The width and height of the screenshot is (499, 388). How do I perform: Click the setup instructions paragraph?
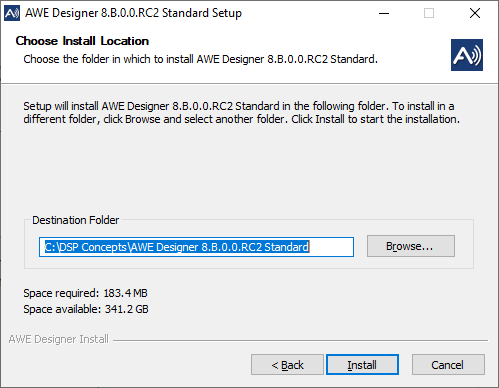[x=241, y=113]
